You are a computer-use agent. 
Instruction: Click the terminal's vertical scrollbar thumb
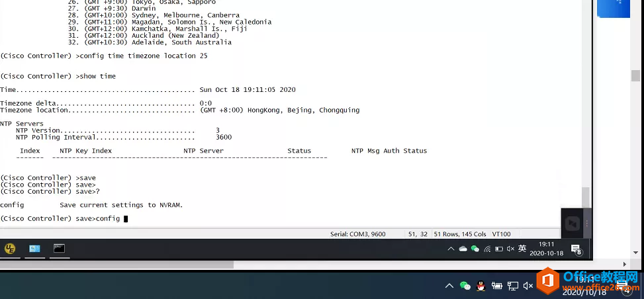click(585, 197)
